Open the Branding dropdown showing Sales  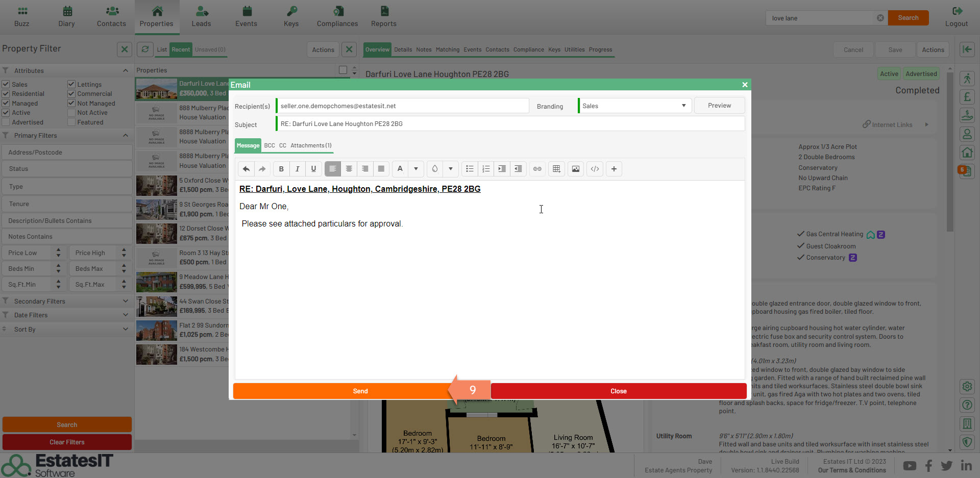click(x=634, y=106)
